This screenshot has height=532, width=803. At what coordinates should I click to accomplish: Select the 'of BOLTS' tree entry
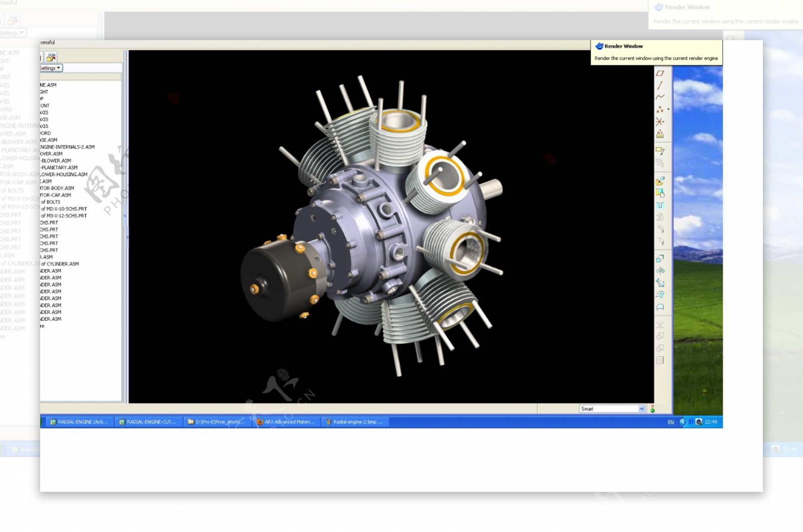click(x=51, y=202)
